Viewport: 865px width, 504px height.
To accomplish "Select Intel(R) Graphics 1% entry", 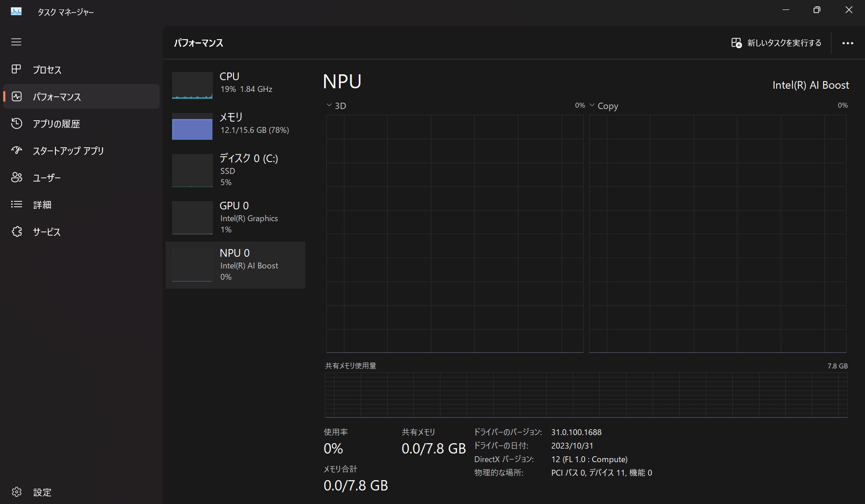I will click(235, 218).
